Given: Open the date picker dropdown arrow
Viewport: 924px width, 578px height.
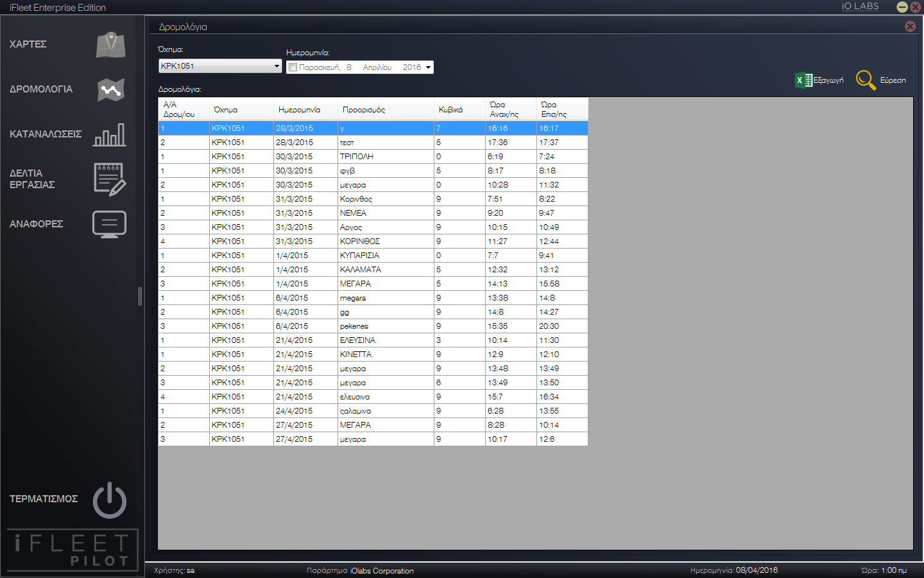Looking at the screenshot, I should pos(429,67).
